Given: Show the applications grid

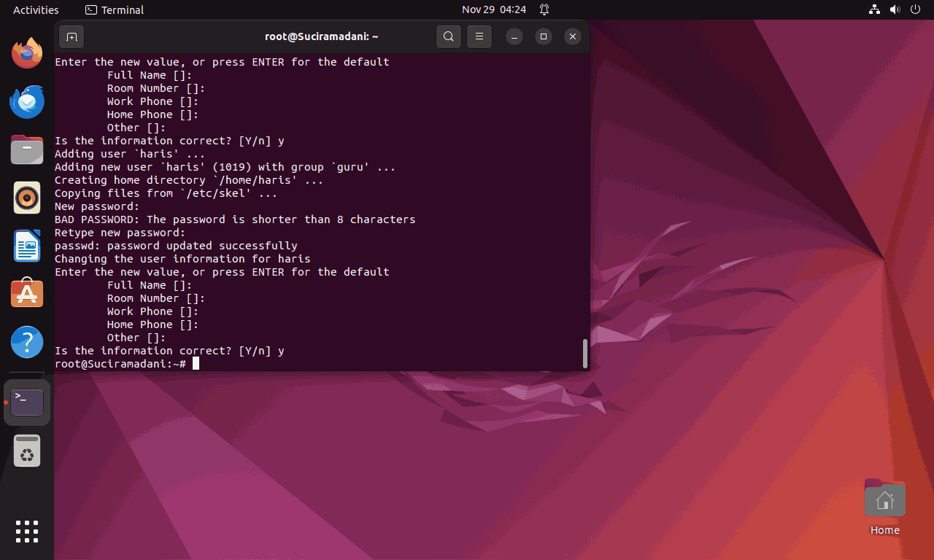Looking at the screenshot, I should point(27,532).
